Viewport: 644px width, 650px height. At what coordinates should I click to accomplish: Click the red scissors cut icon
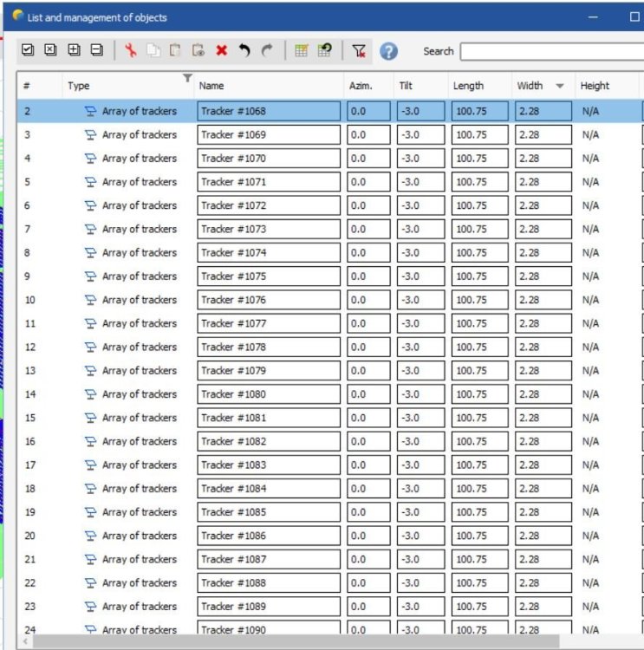click(131, 51)
